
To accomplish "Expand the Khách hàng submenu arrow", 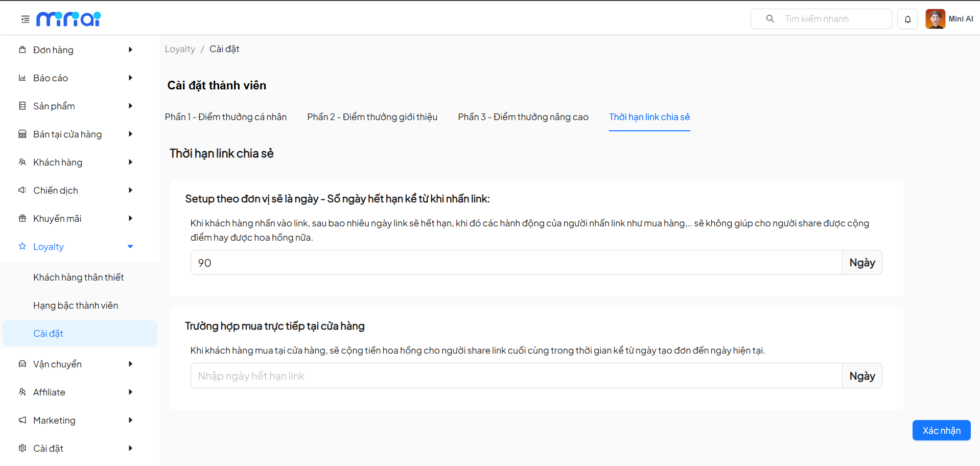I will pyautogui.click(x=130, y=162).
